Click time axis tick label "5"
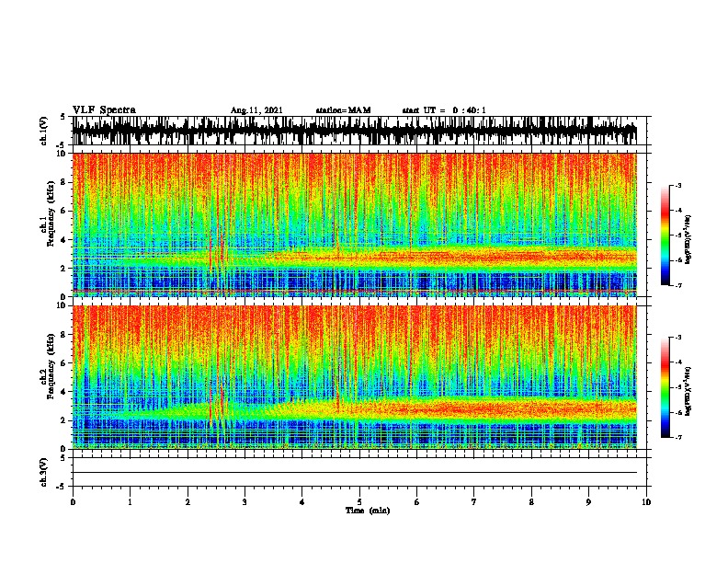 (359, 502)
